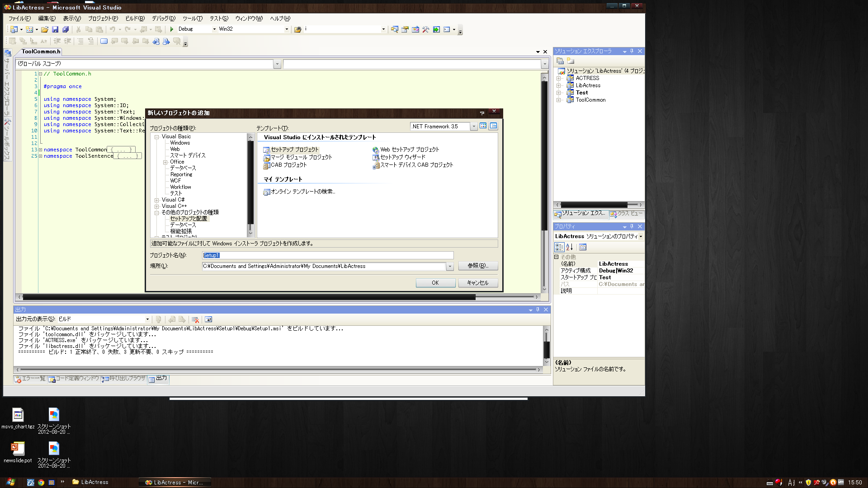Click the Browse (参照) button
The height and width of the screenshot is (488, 868).
tap(477, 266)
